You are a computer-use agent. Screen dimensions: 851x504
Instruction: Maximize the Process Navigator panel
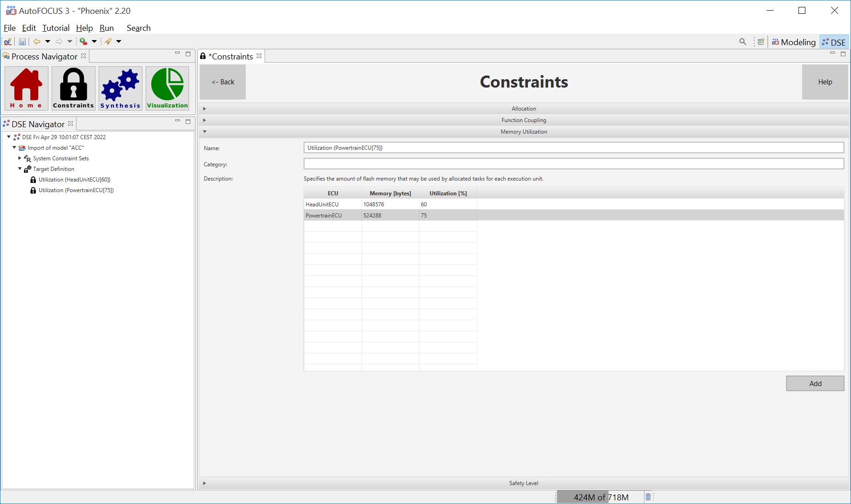coord(188,53)
